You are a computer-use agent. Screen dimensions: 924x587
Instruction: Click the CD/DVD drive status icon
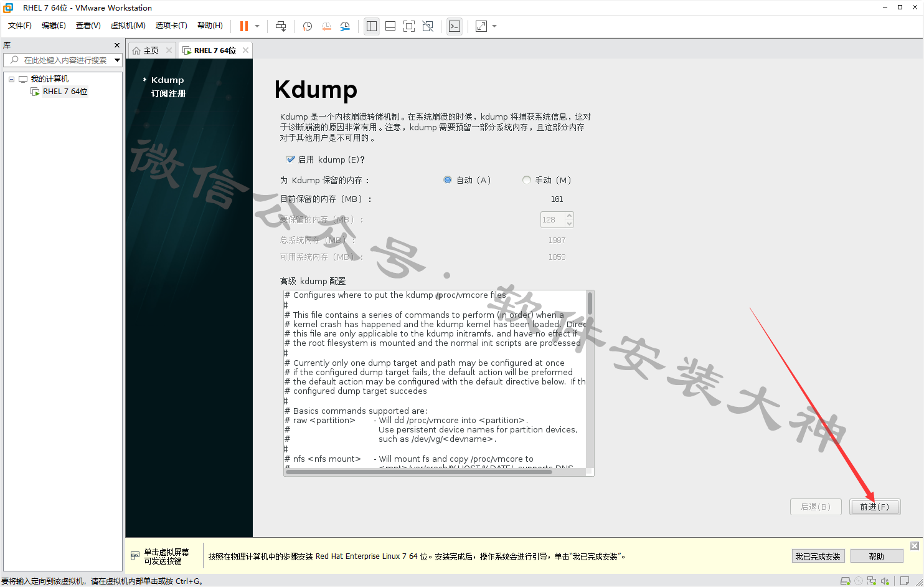tap(859, 581)
